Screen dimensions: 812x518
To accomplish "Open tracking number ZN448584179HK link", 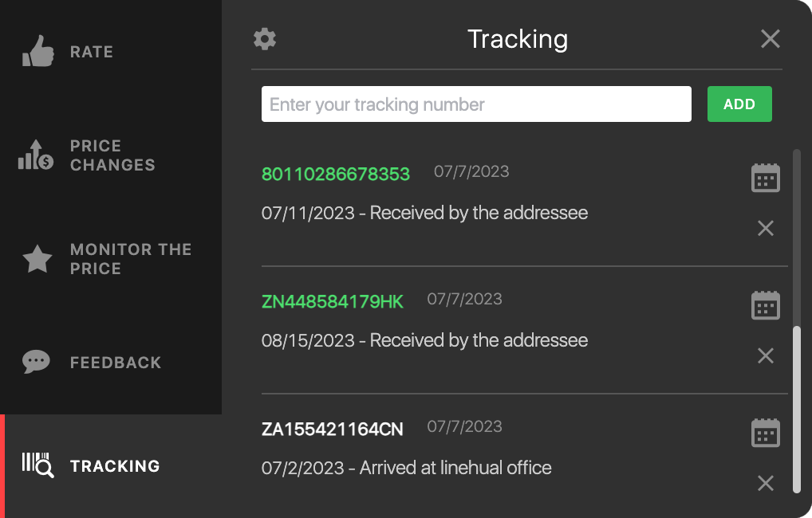I will 332,301.
